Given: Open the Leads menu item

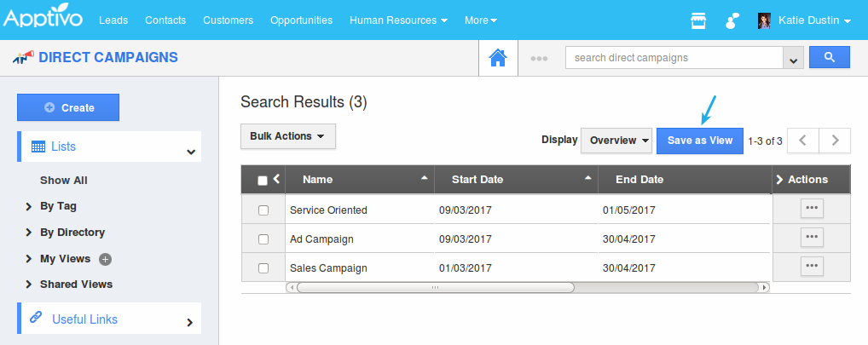Looking at the screenshot, I should pos(114,20).
